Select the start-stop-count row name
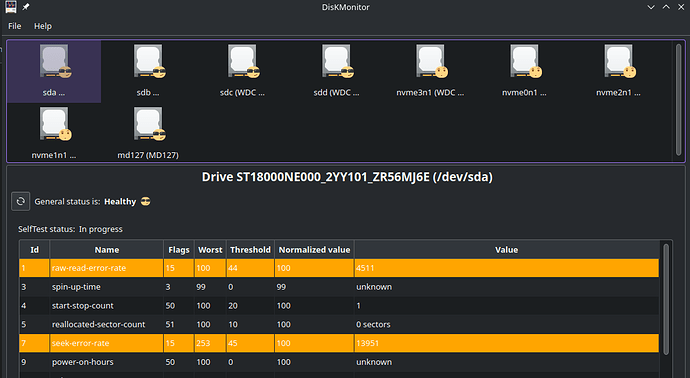This screenshot has width=690, height=378. [83, 305]
